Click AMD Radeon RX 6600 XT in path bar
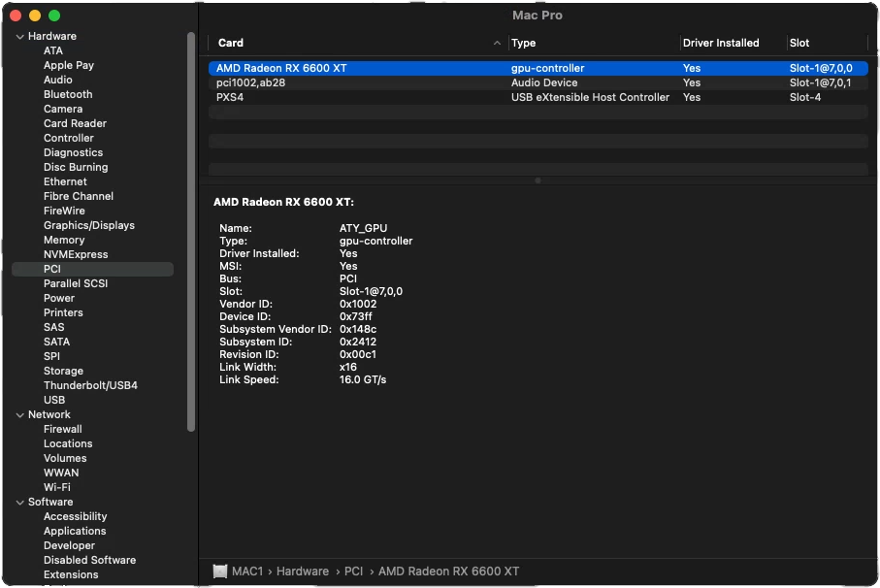The image size is (880, 588). (448, 572)
